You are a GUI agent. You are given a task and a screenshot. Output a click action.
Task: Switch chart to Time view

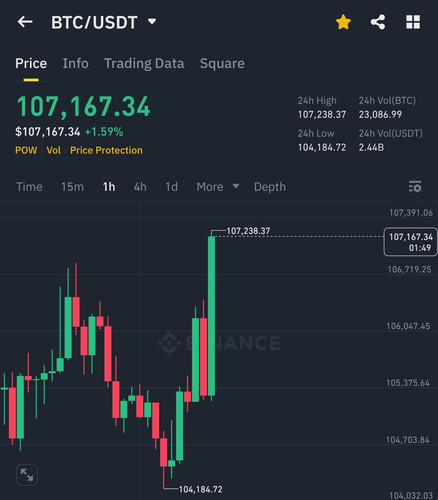[x=29, y=187]
